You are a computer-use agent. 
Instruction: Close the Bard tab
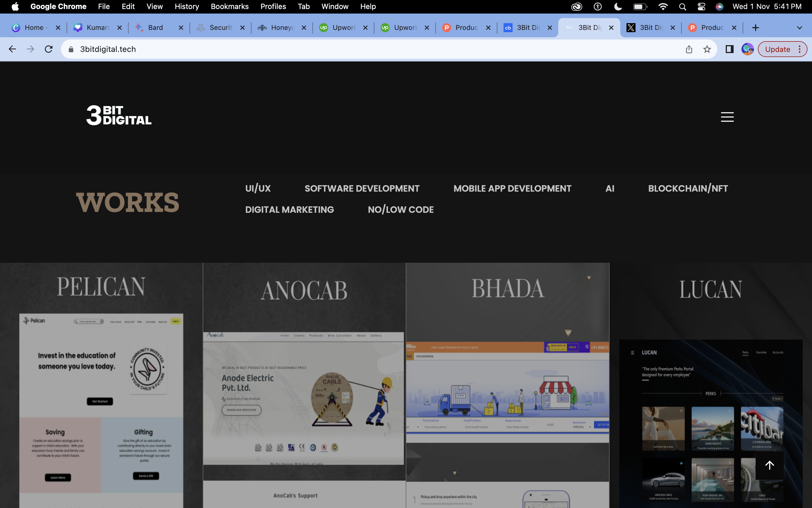point(181,28)
